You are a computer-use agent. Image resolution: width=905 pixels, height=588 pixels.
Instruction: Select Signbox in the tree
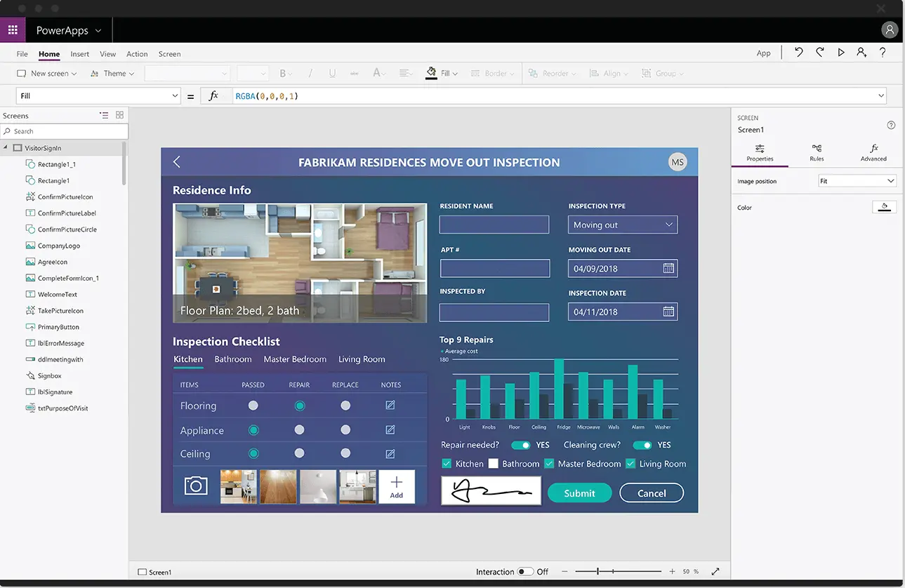point(49,375)
